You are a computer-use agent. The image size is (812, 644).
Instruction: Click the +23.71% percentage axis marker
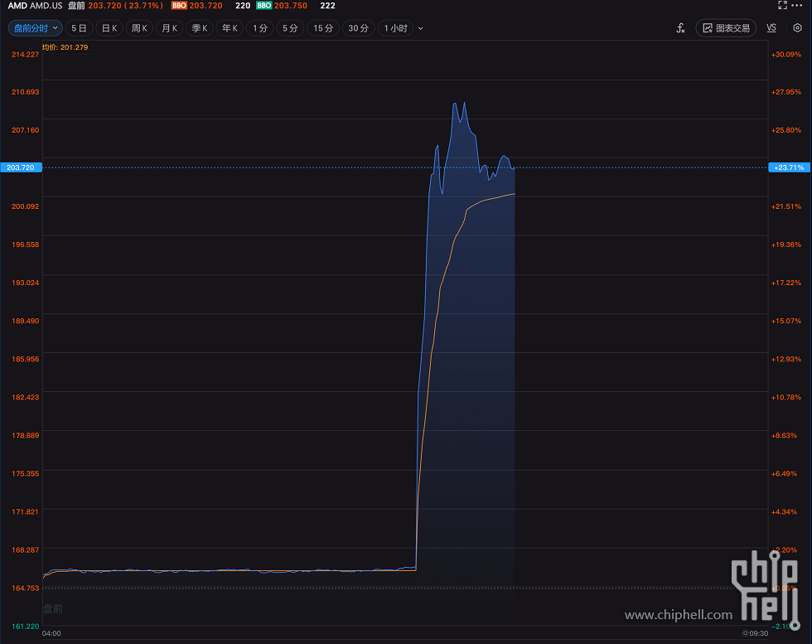(788, 167)
